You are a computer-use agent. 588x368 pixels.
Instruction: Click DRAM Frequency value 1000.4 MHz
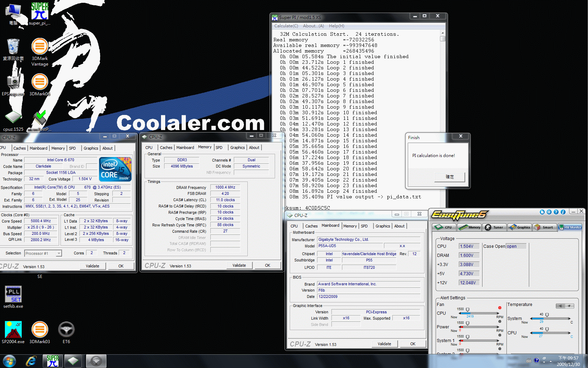(225, 187)
